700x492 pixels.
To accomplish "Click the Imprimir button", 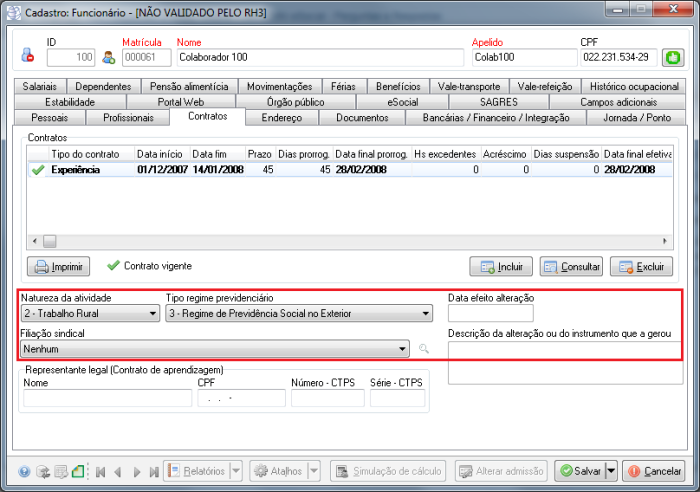I will [x=59, y=267].
